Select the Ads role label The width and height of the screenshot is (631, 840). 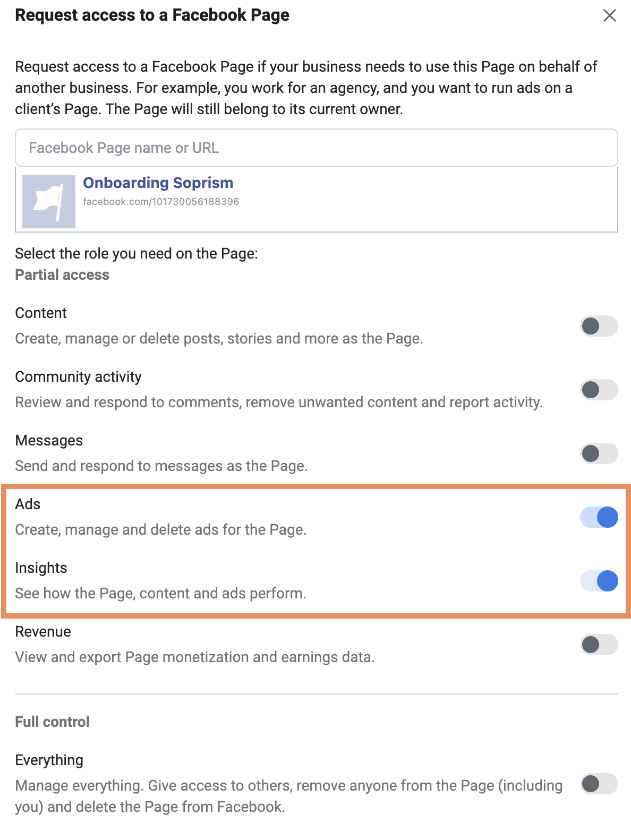point(28,504)
